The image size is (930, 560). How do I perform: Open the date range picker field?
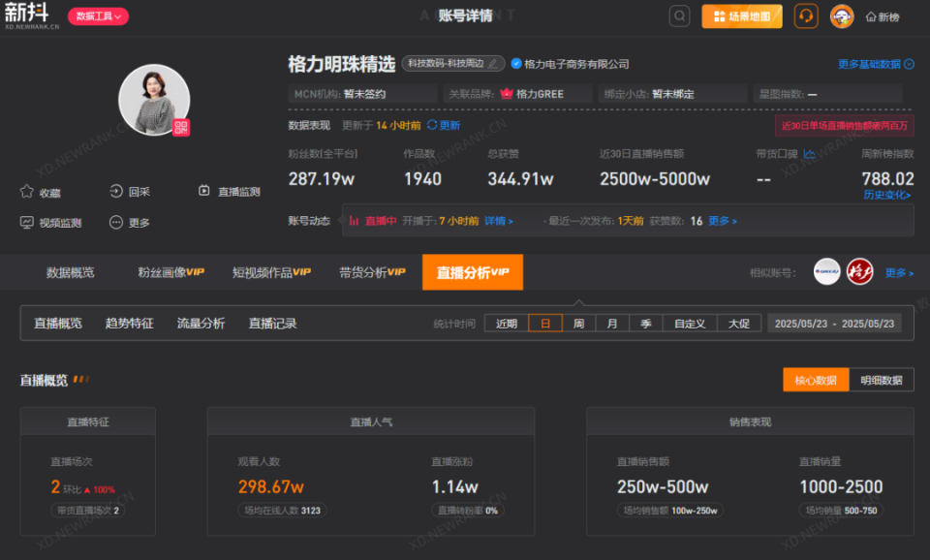click(834, 324)
